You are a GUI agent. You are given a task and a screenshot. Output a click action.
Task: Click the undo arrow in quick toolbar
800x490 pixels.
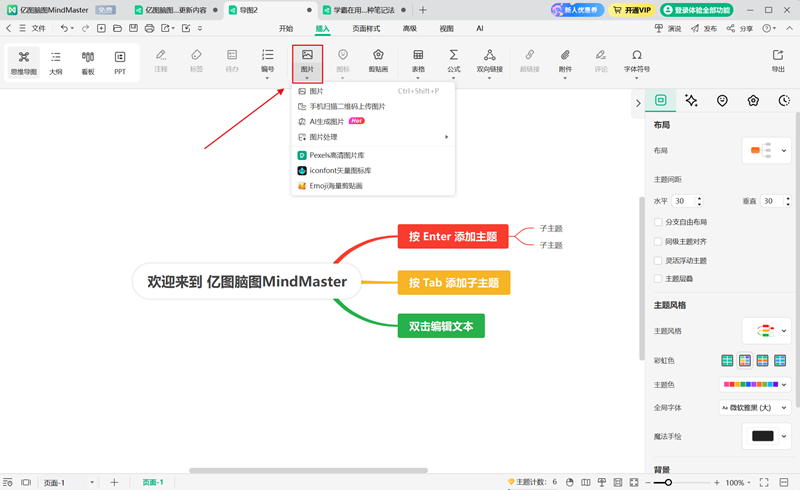tap(64, 28)
